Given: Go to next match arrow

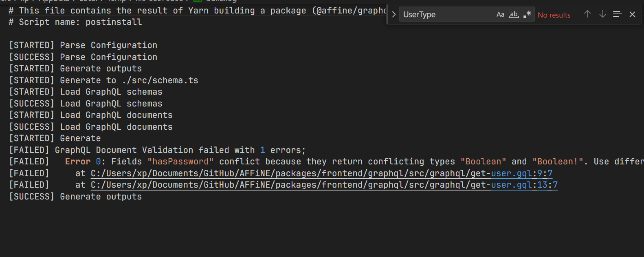Looking at the screenshot, I should [x=602, y=14].
